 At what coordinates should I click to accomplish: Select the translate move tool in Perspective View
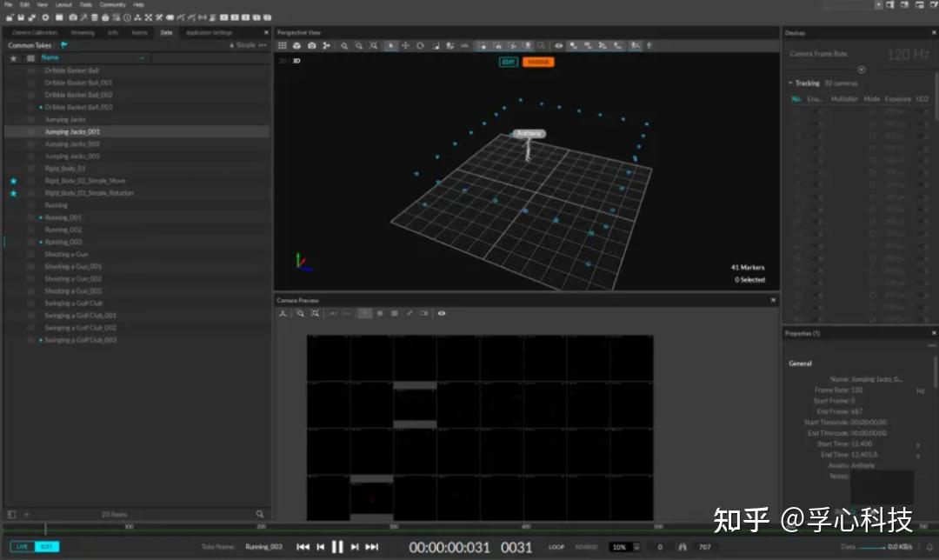[x=405, y=45]
